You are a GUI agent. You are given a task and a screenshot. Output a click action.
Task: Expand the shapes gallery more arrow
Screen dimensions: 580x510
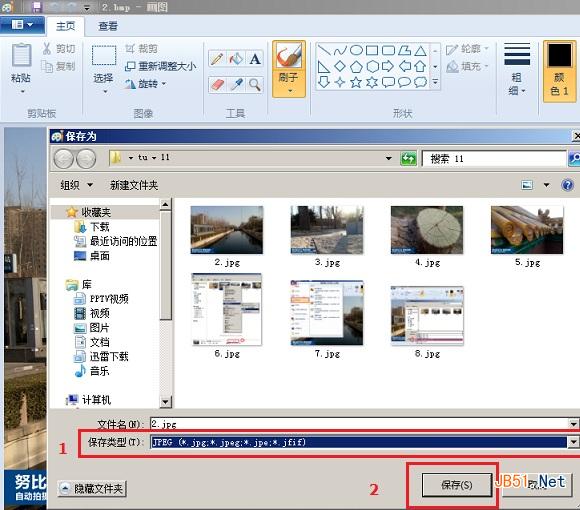[435, 82]
